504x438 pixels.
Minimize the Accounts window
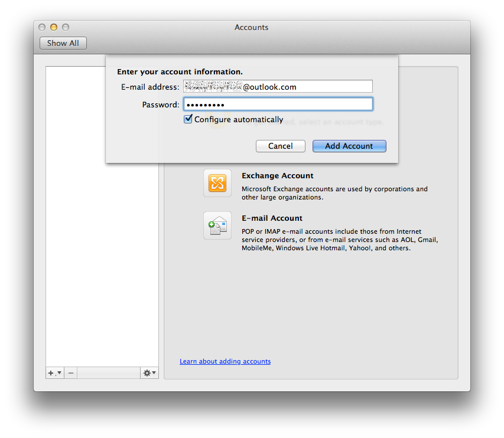coord(54,27)
